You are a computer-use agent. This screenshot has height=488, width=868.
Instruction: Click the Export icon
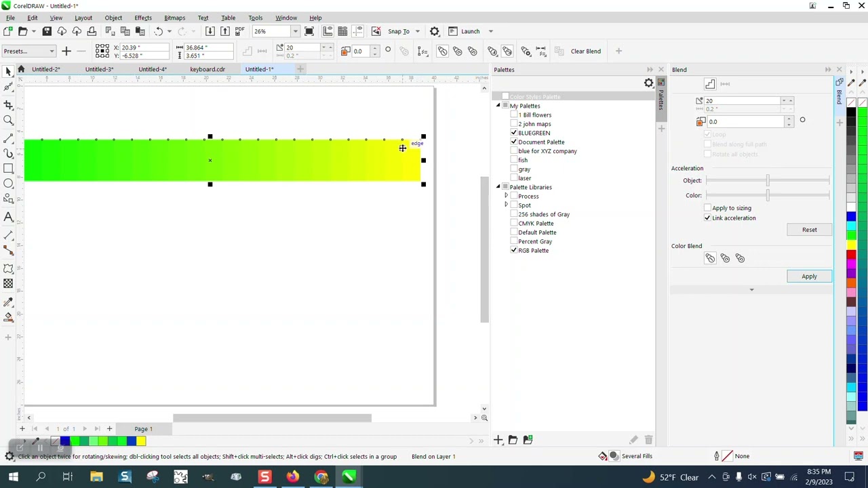[225, 31]
